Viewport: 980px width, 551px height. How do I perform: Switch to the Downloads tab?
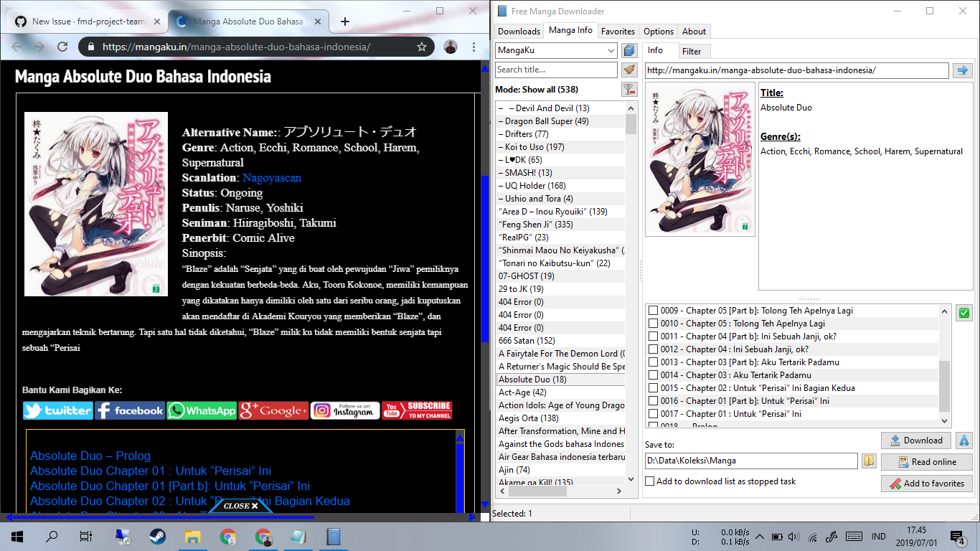pos(519,32)
